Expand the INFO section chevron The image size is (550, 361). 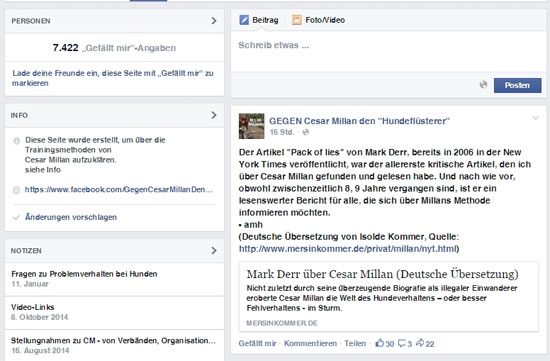[x=214, y=115]
